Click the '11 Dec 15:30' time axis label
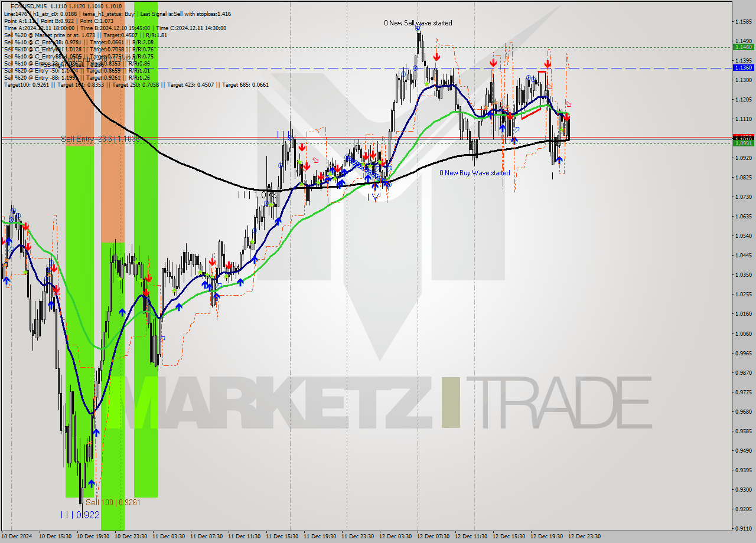 [x=282, y=537]
